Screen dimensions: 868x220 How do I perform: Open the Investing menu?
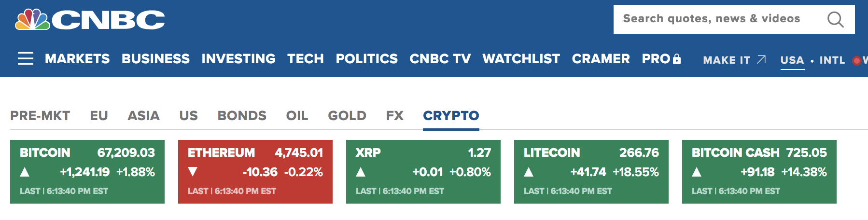238,59
